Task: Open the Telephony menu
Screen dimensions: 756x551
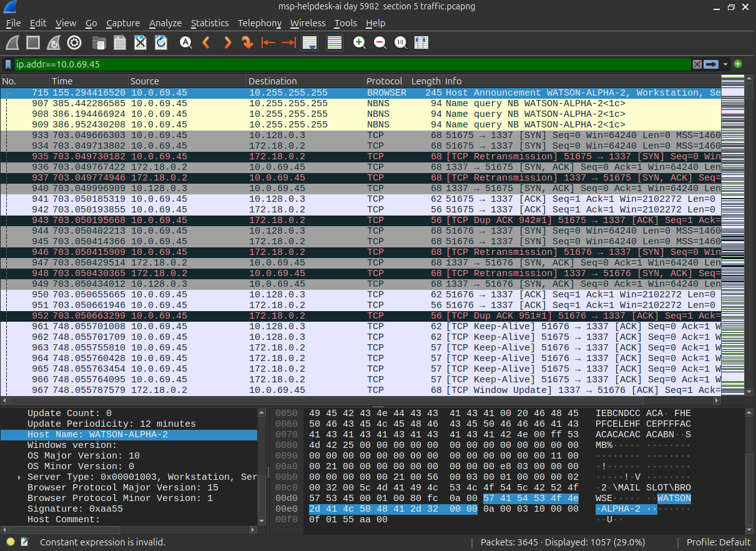Action: (260, 23)
